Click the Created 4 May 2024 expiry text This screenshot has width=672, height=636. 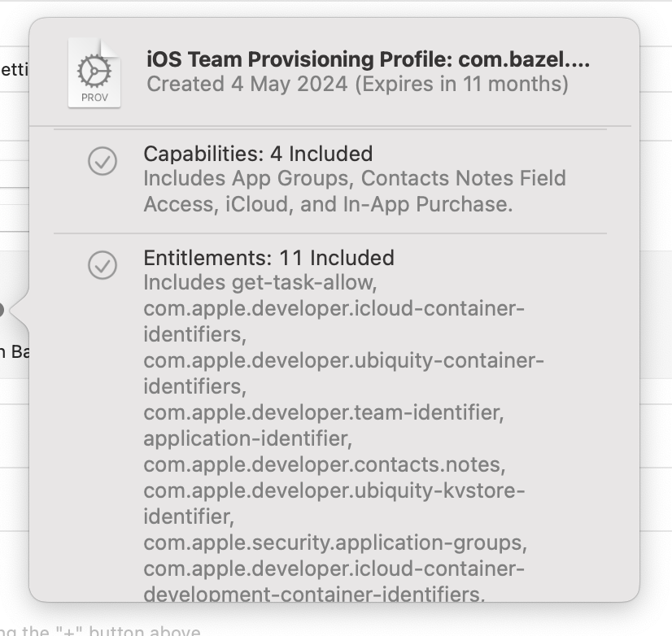tap(357, 84)
